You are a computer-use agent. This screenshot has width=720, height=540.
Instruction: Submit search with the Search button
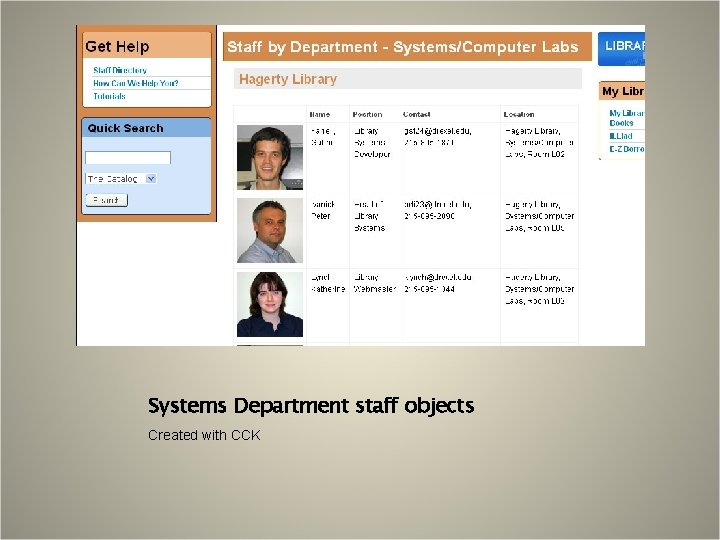pos(107,200)
